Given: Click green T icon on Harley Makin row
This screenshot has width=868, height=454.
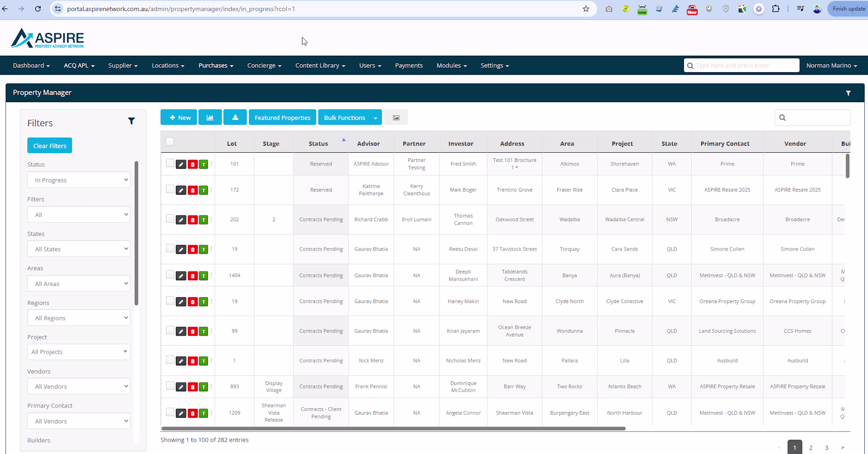Looking at the screenshot, I should [x=204, y=302].
